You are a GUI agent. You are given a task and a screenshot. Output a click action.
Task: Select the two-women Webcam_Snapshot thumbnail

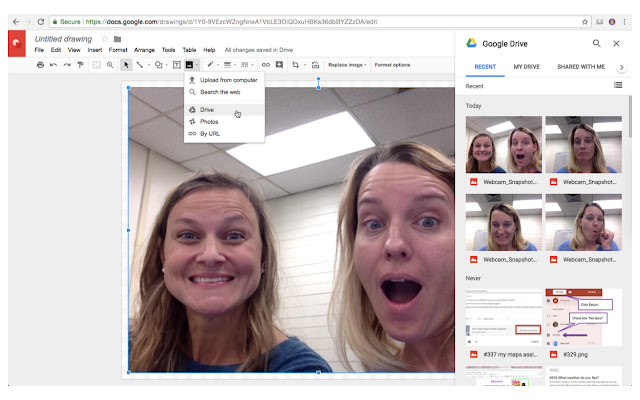point(504,144)
